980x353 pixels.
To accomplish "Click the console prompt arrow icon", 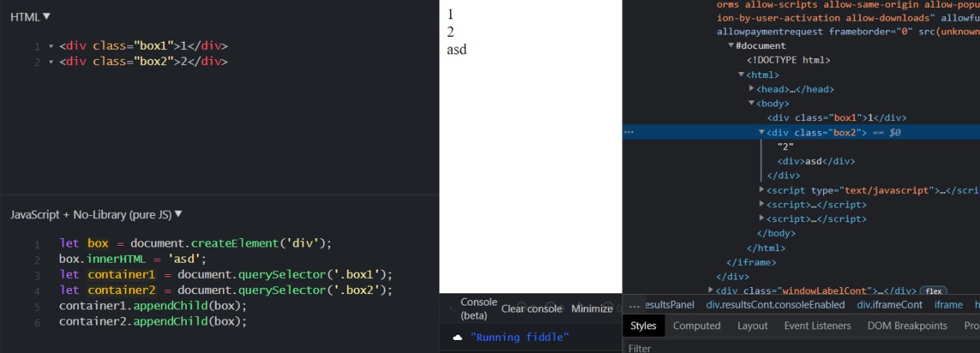I will coord(452,309).
